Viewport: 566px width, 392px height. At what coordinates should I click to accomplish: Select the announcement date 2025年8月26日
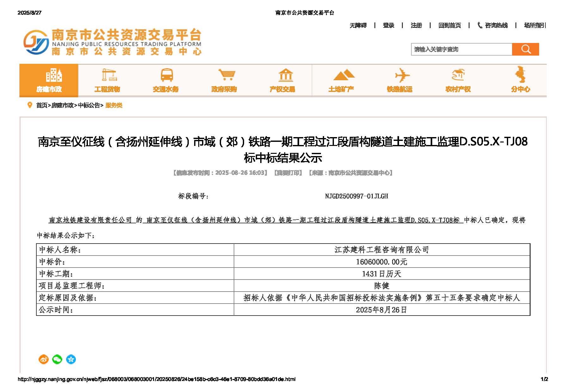(x=382, y=310)
